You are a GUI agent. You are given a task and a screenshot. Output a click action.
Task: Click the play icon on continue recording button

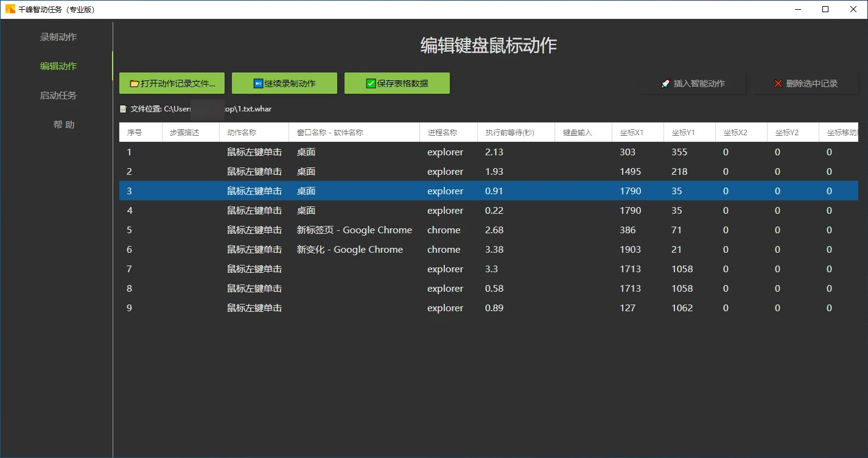click(258, 83)
